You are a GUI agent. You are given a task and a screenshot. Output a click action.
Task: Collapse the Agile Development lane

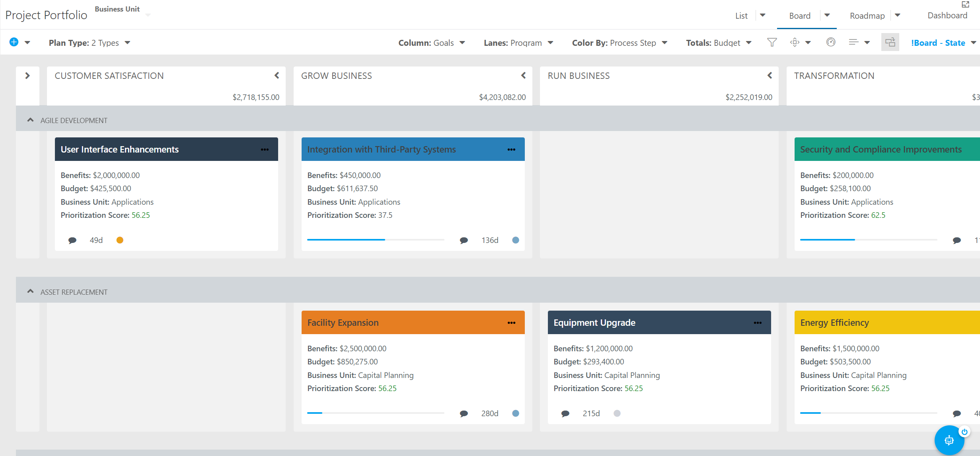pyautogui.click(x=30, y=120)
